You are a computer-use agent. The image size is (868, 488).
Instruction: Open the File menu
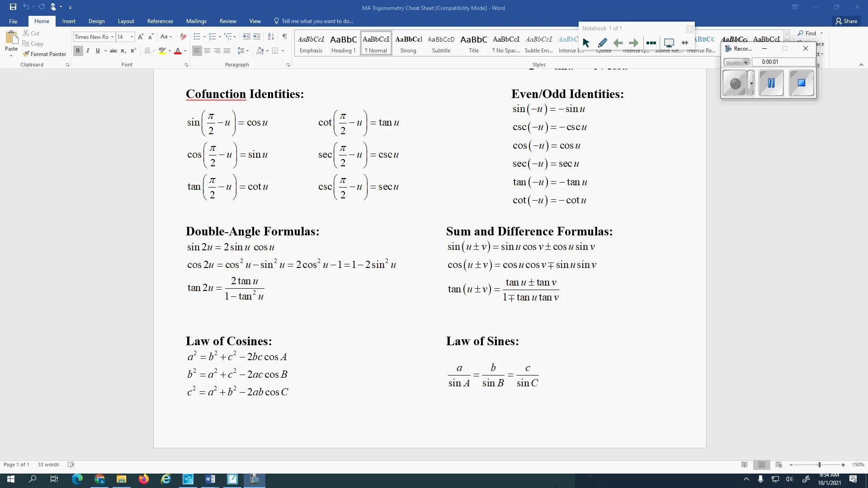(x=13, y=21)
